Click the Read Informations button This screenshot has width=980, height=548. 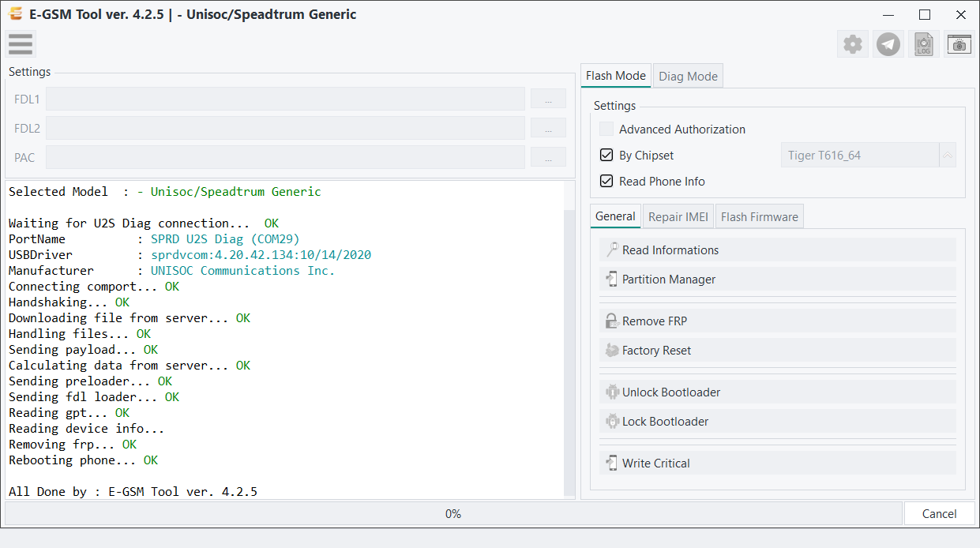tap(777, 250)
